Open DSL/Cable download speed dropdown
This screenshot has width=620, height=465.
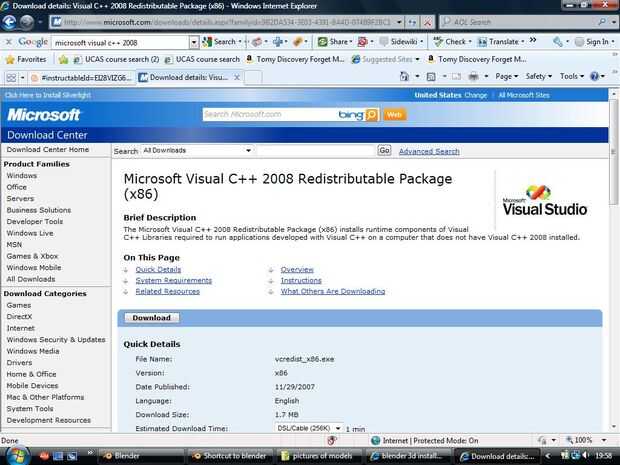click(308, 428)
